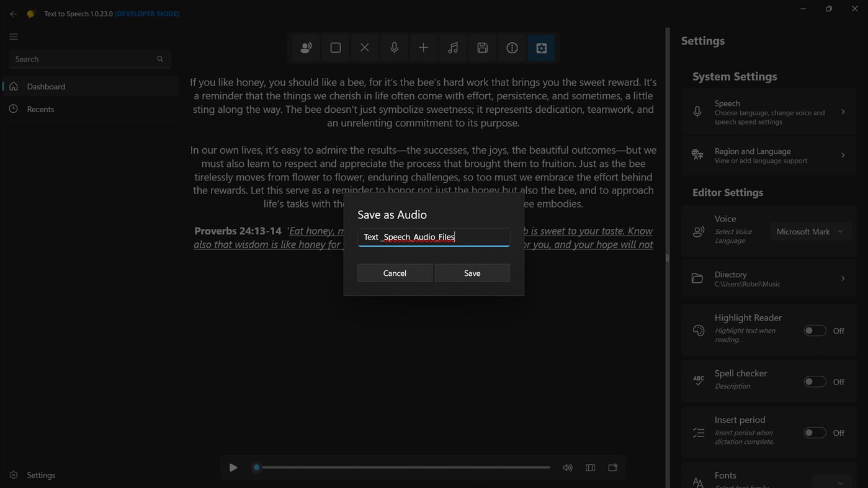Screen dimensions: 868x488
Task: Start dictation with the microphone icon
Action: [394, 48]
